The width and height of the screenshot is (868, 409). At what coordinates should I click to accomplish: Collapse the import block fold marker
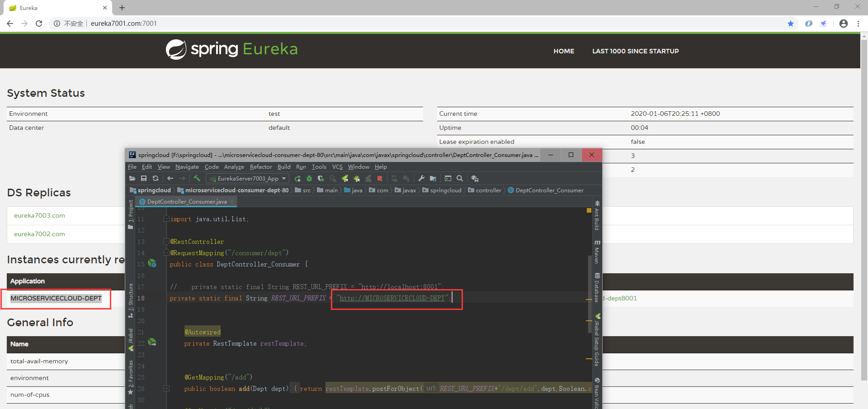coord(166,219)
